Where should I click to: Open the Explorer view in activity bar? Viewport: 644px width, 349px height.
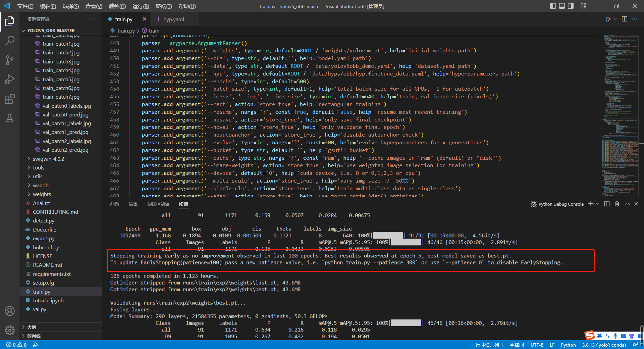tap(10, 21)
